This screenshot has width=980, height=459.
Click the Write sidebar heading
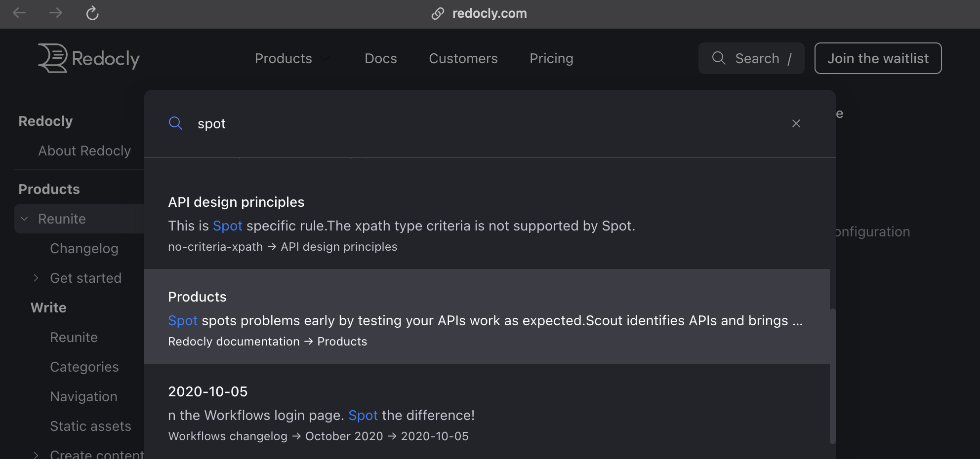coord(48,307)
